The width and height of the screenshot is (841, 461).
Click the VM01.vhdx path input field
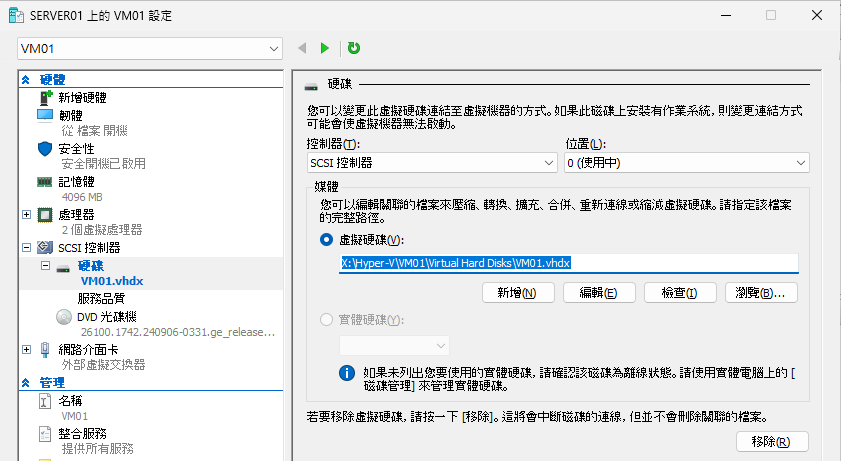(x=568, y=263)
